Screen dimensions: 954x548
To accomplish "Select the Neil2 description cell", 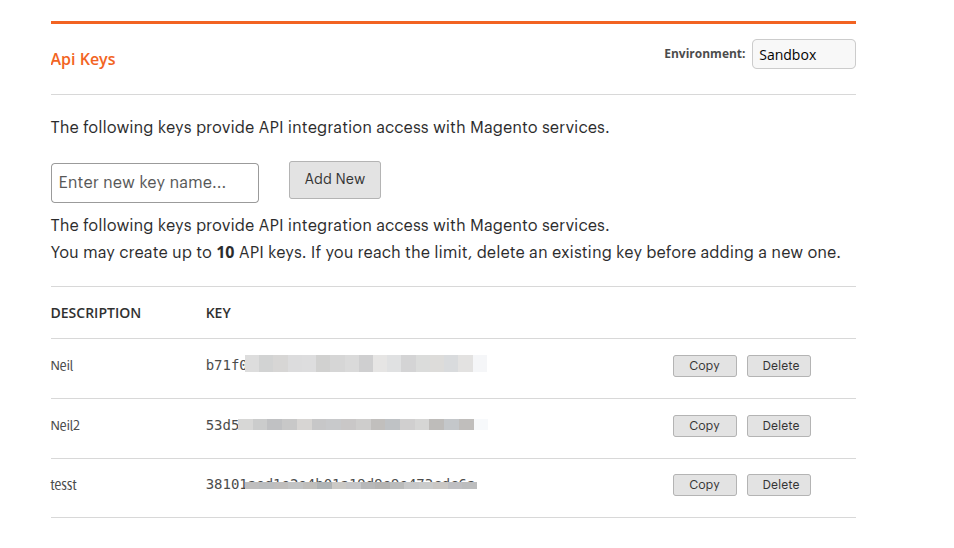I will pos(65,426).
